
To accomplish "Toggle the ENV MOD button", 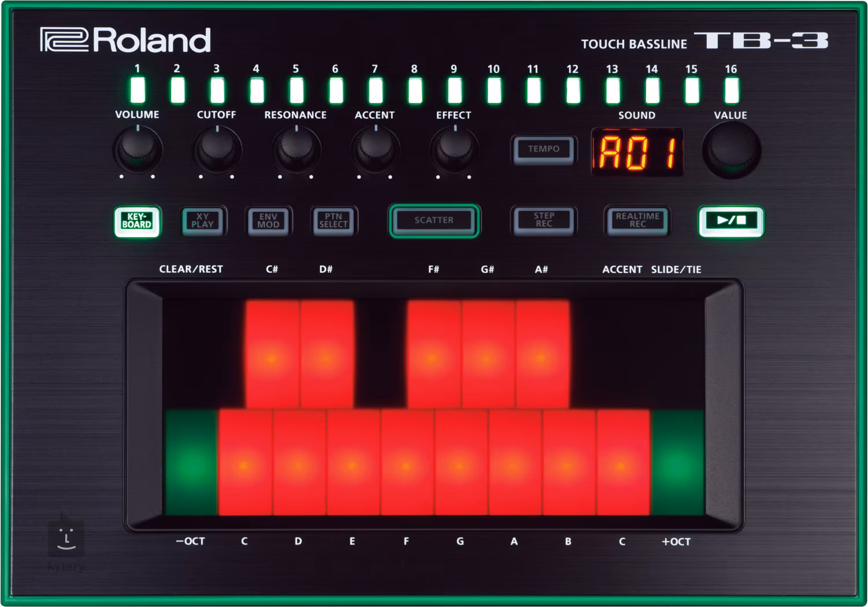I will (268, 221).
